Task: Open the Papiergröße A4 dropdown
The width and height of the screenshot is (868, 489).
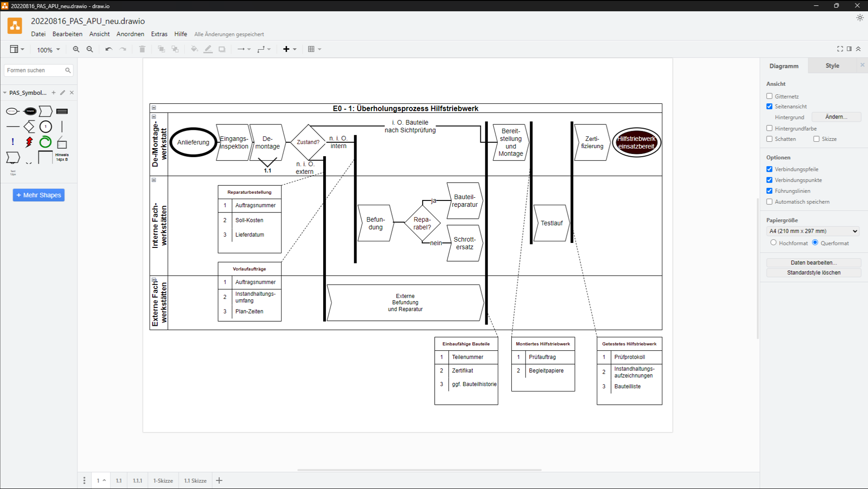Action: point(812,231)
